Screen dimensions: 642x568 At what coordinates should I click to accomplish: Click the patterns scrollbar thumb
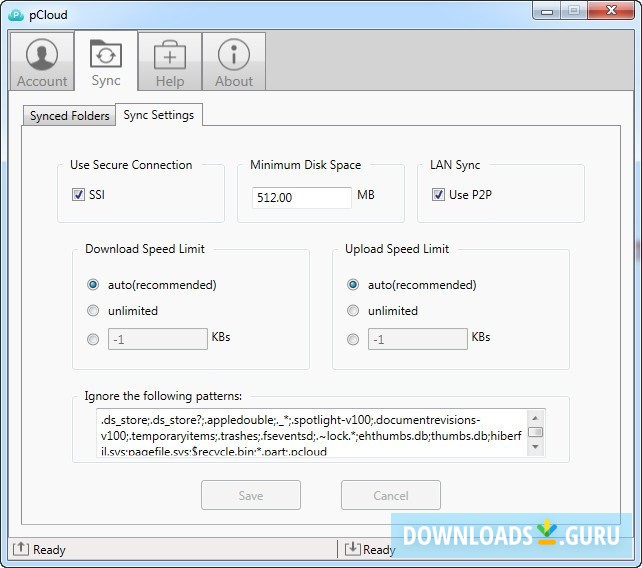pyautogui.click(x=536, y=432)
